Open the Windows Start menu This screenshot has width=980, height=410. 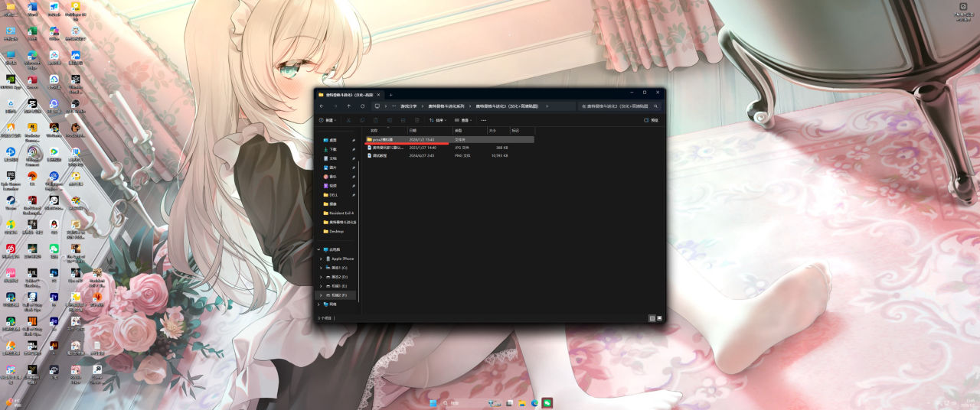[433, 402]
